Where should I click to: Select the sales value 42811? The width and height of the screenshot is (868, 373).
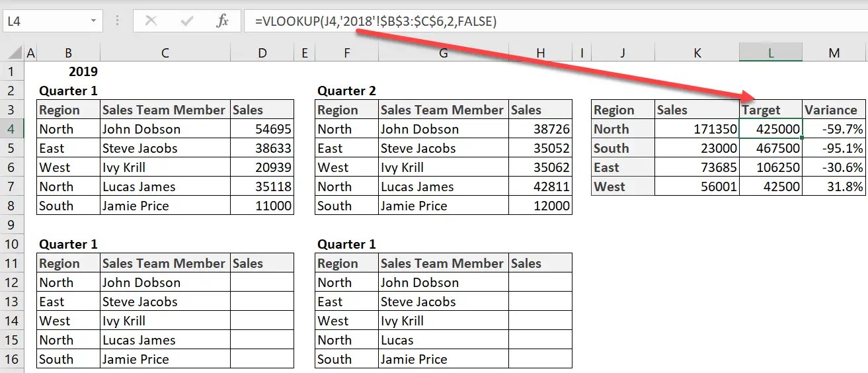(541, 186)
